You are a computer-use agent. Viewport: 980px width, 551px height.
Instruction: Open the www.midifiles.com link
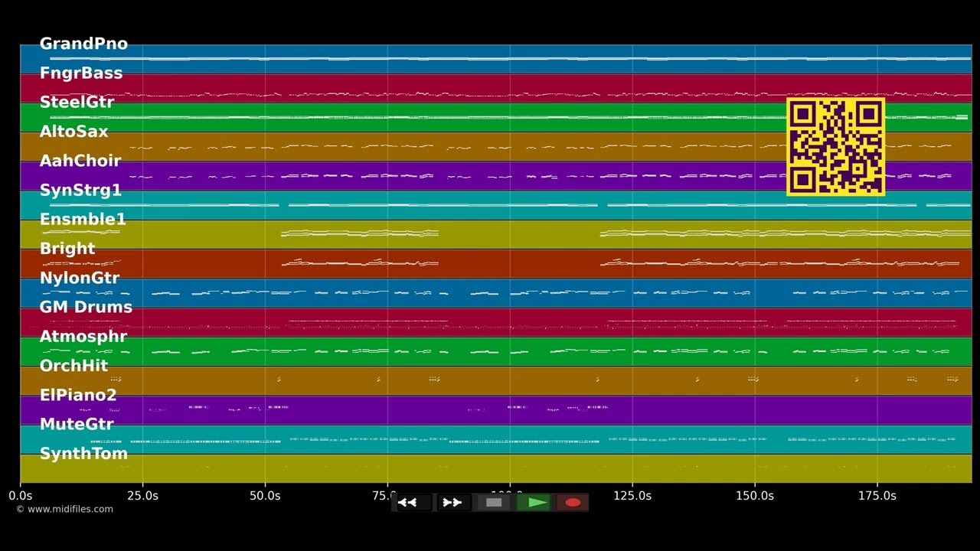click(x=64, y=509)
